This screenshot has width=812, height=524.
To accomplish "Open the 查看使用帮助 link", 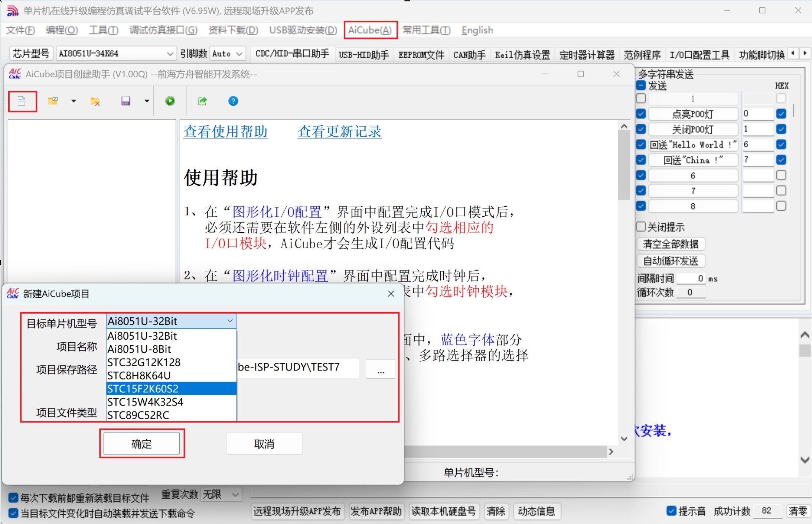I will click(x=225, y=131).
